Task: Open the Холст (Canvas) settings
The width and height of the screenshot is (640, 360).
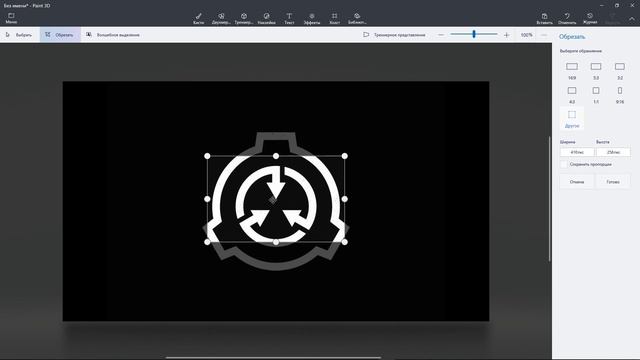Action: pyautogui.click(x=334, y=18)
